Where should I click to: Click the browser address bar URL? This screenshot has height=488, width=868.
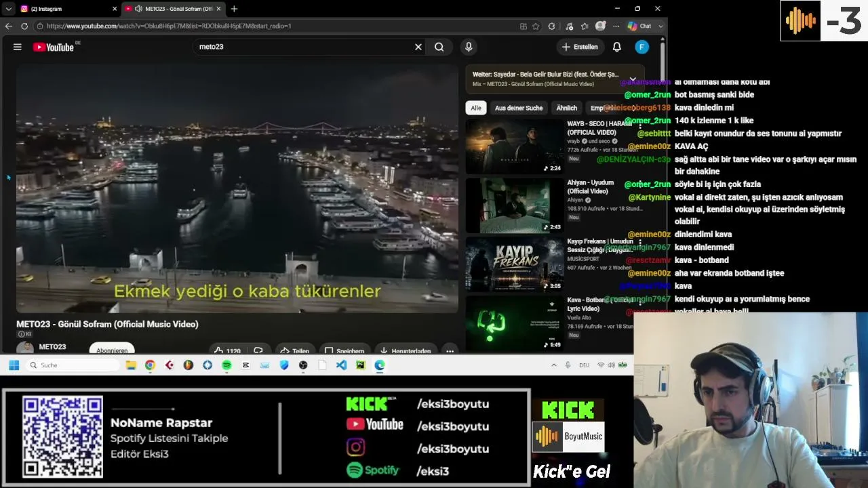pyautogui.click(x=169, y=26)
